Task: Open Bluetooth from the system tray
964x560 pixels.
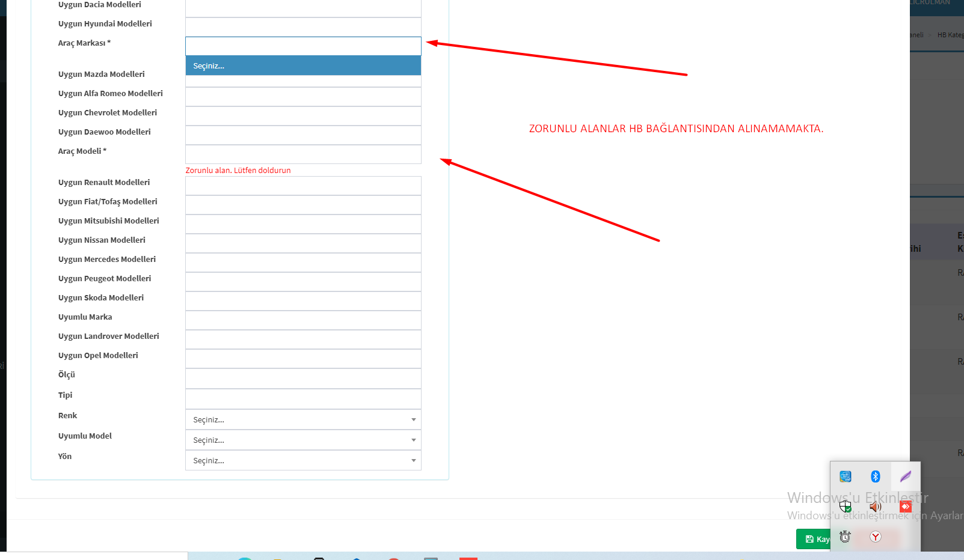Action: coord(875,476)
